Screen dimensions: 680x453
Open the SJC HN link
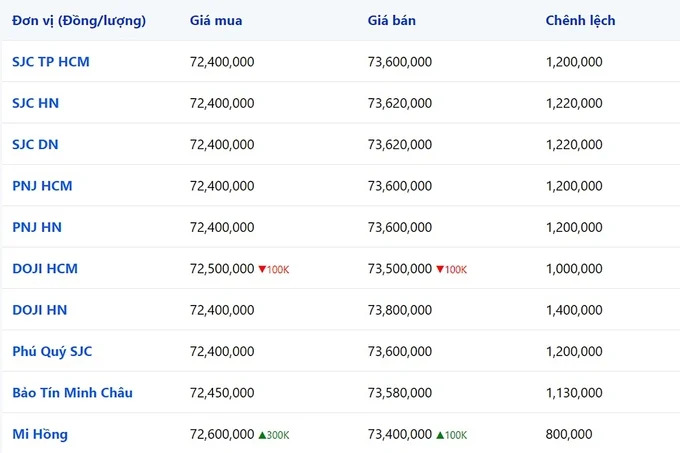(36, 103)
